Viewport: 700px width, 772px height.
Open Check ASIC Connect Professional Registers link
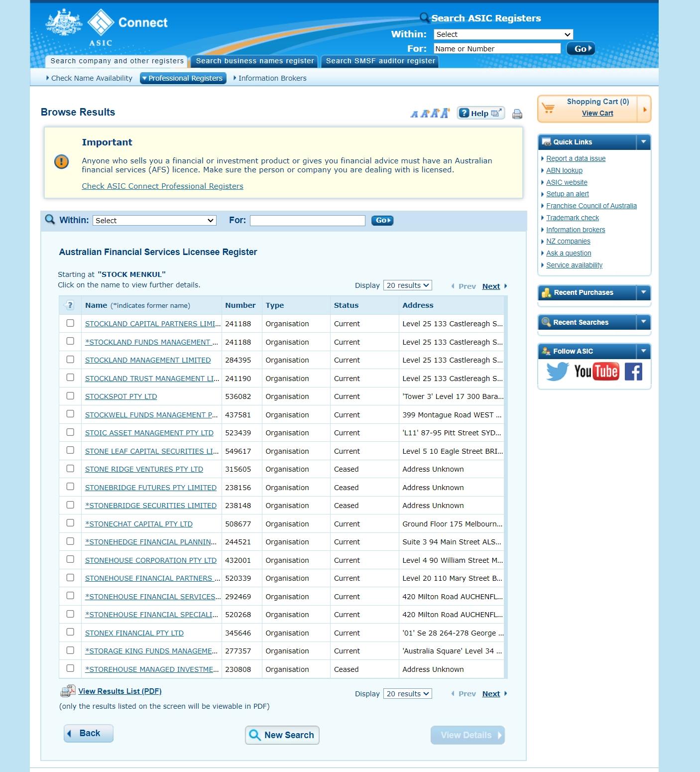[162, 186]
